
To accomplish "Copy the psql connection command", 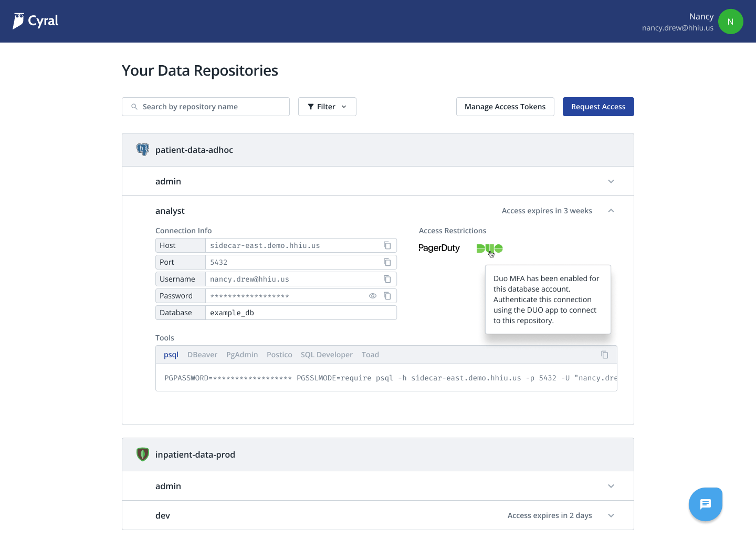I will (604, 355).
